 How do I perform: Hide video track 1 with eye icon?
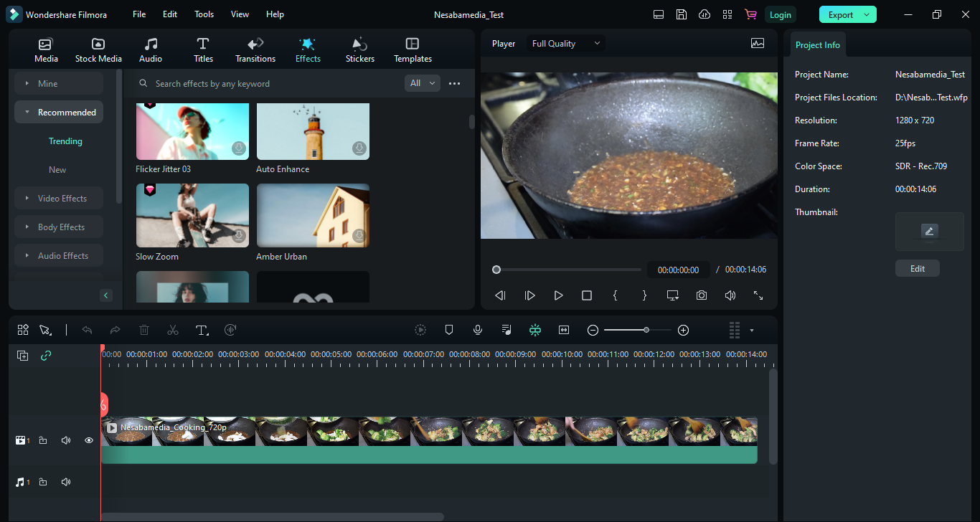(89, 440)
